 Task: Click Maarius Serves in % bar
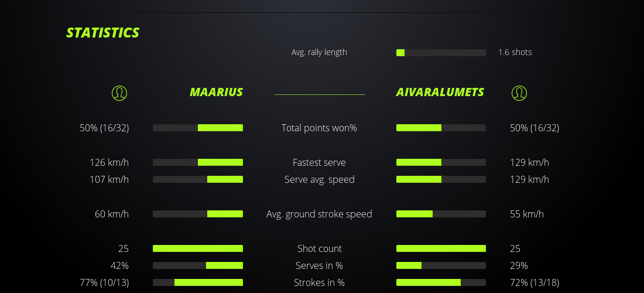[198, 265]
